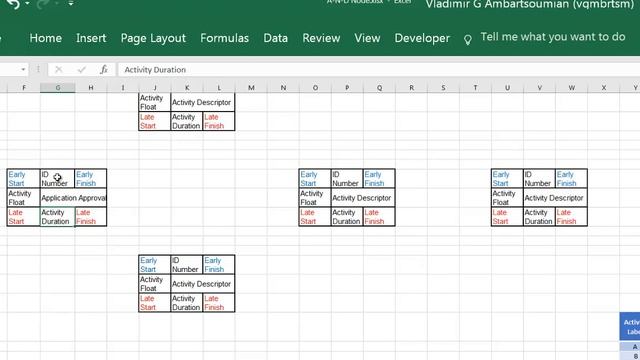This screenshot has height=360, width=640.
Task: Click Late Start in bottom node column J
Action: 155,303
